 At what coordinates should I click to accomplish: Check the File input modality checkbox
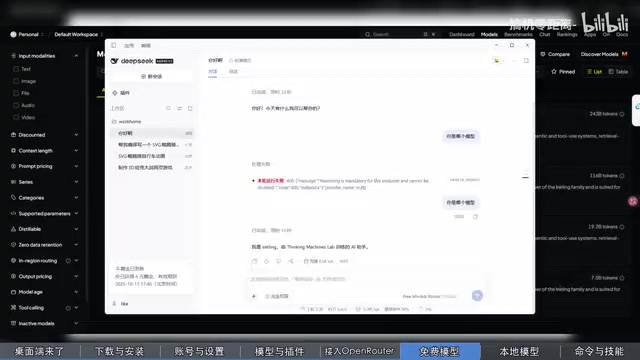[16, 93]
